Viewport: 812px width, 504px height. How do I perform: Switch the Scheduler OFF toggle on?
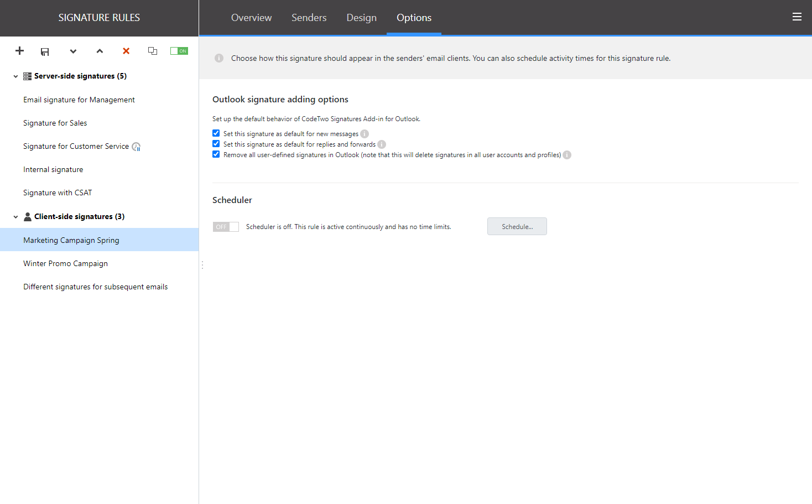pyautogui.click(x=226, y=226)
